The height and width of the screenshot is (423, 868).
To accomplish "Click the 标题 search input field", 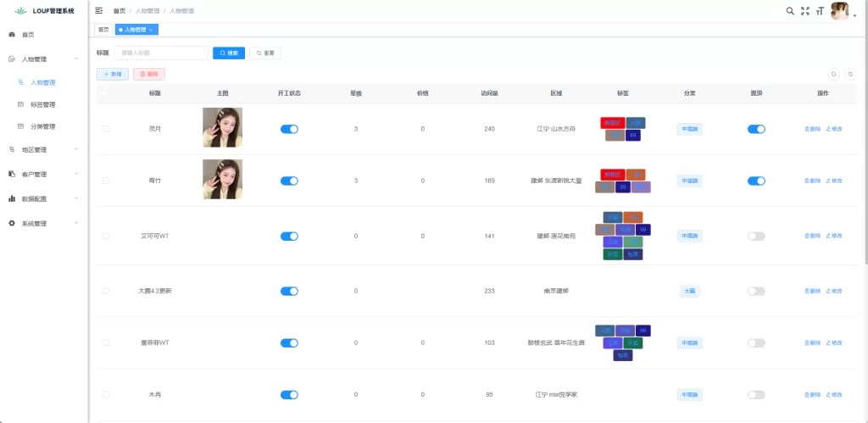I will [161, 53].
